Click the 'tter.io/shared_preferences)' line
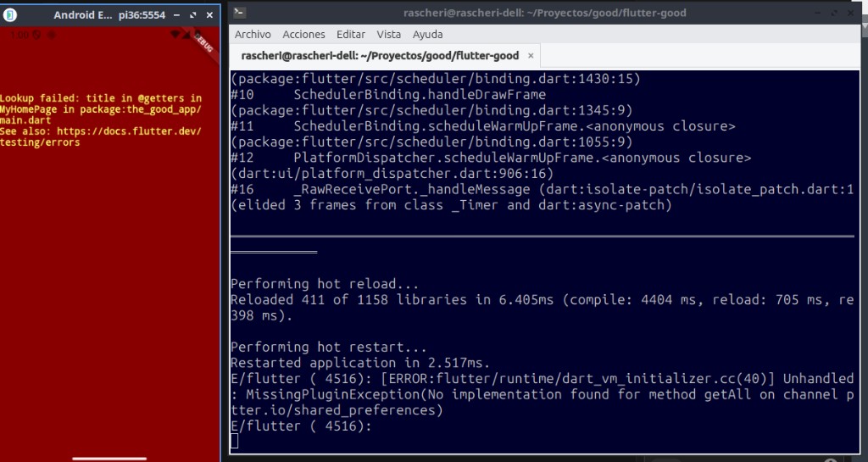 [337, 410]
